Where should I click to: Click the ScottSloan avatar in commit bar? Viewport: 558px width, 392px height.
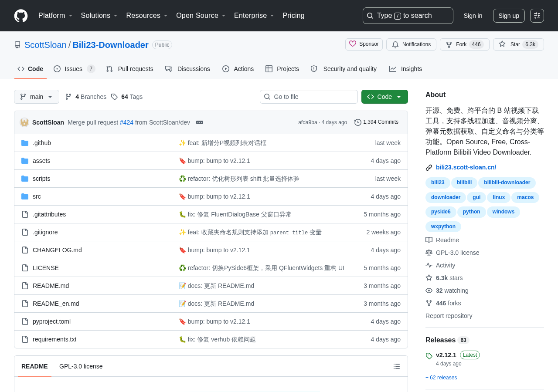coord(24,122)
